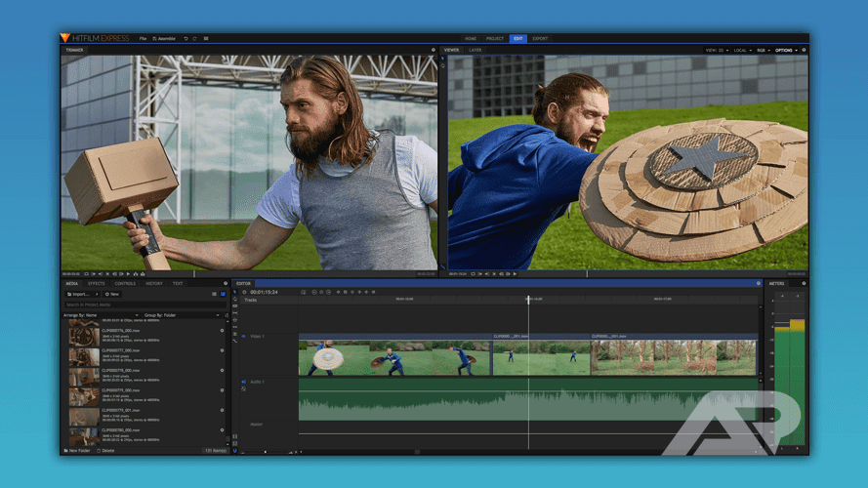Screen dimensions: 868x488
Task: Open Viewer panel settings gear
Action: click(x=804, y=50)
